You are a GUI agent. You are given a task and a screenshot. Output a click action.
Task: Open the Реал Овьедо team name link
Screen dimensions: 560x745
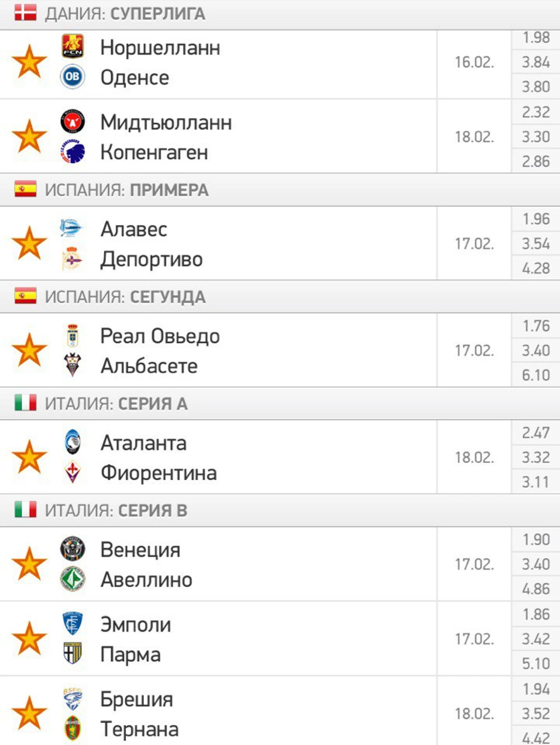click(x=160, y=336)
